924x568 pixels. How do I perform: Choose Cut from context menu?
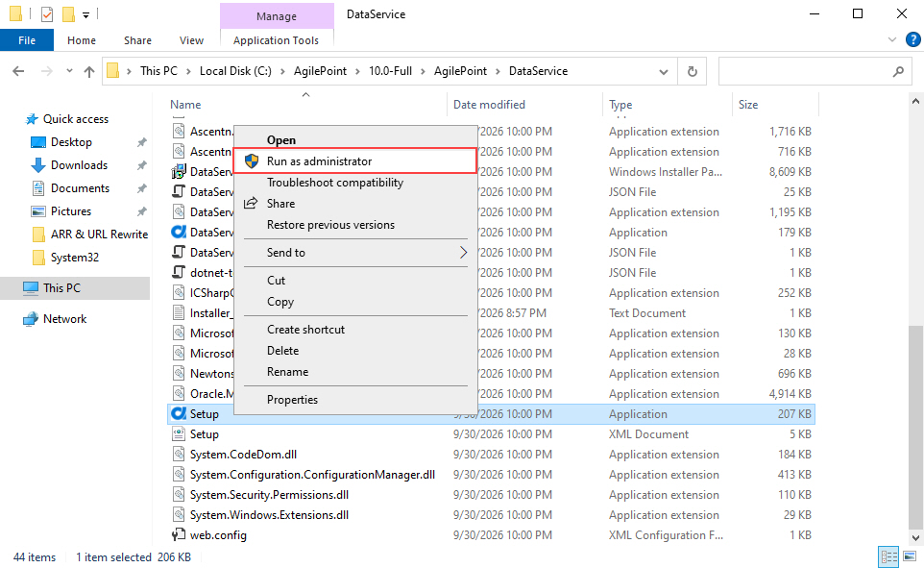click(354, 281)
